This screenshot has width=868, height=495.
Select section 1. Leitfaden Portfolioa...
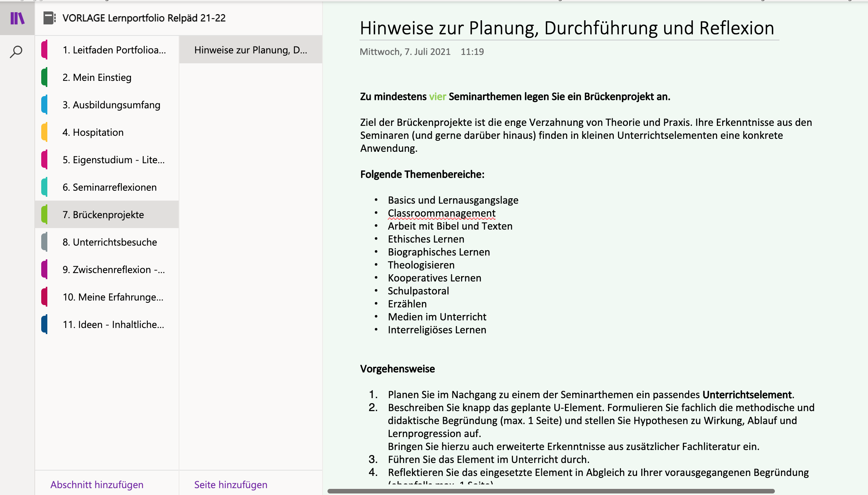click(114, 50)
